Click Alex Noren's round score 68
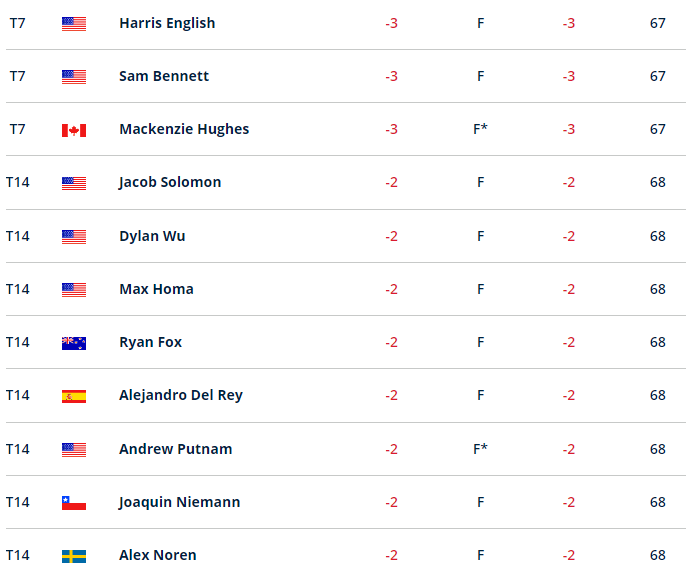This screenshot has width=686, height=578. pyautogui.click(x=657, y=555)
